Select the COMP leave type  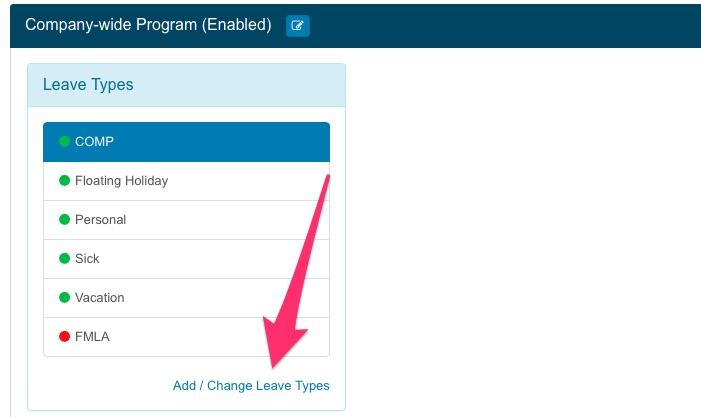pos(94,142)
